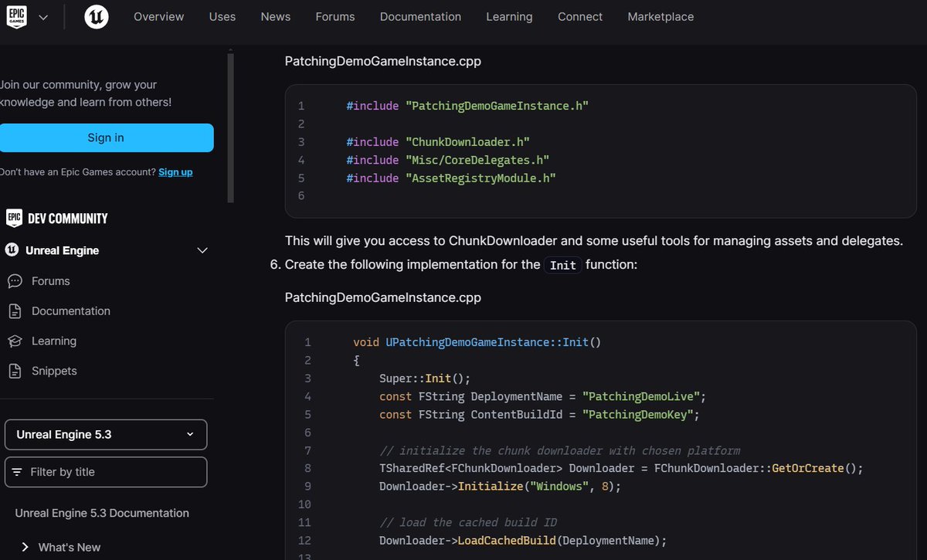Click the "AssetRegistryModule.h" include line

pos(451,178)
